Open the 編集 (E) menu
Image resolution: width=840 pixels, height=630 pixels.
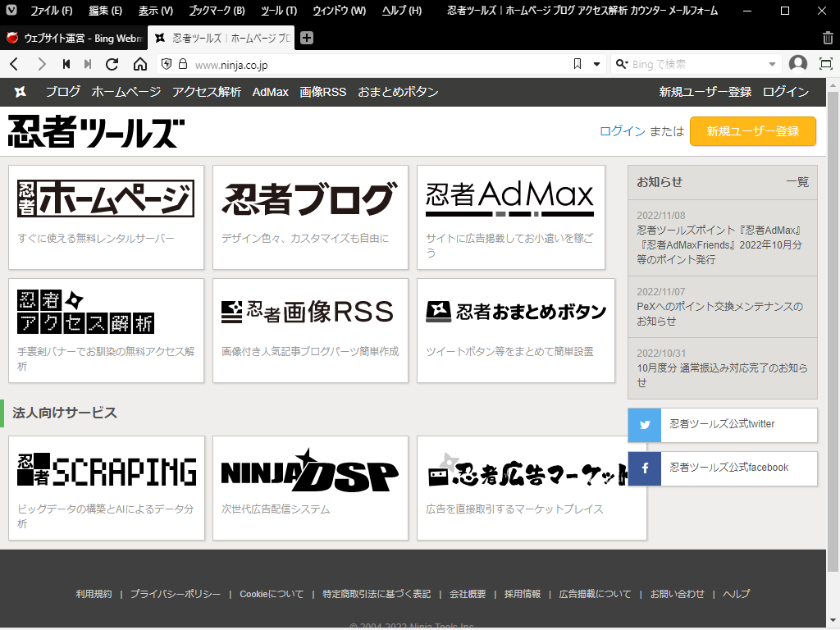[105, 10]
